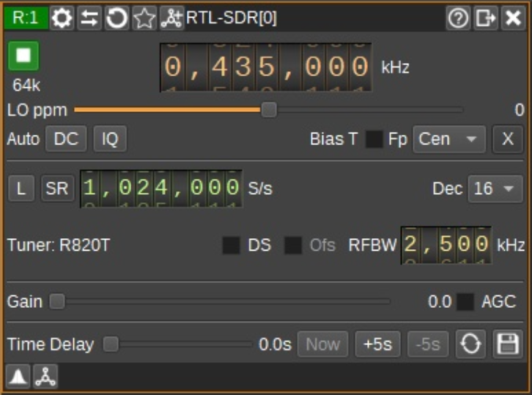Screen dimensions: 532x395
Task: Click the Tuner: R820T label
Action: tap(59, 245)
